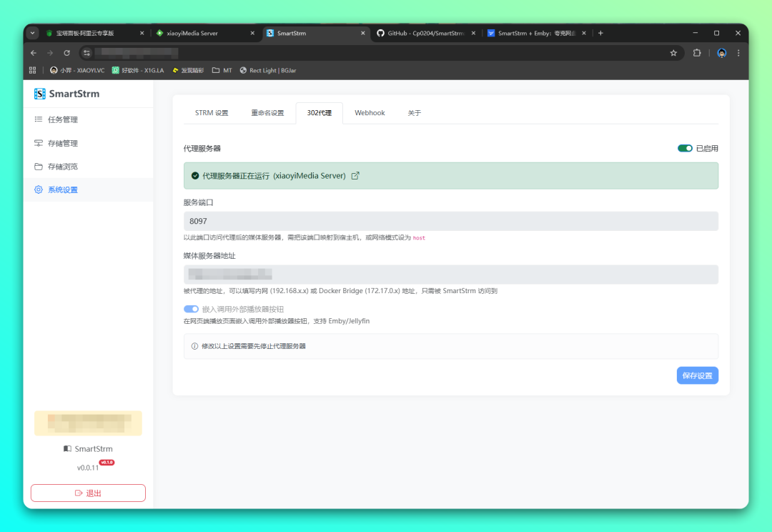Bookmark this page with star icon

coord(673,53)
